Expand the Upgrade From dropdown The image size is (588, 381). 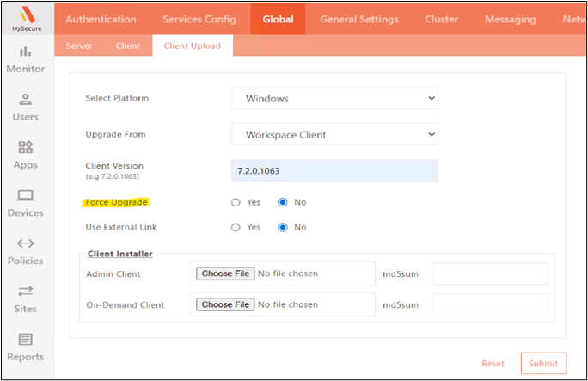click(x=334, y=134)
